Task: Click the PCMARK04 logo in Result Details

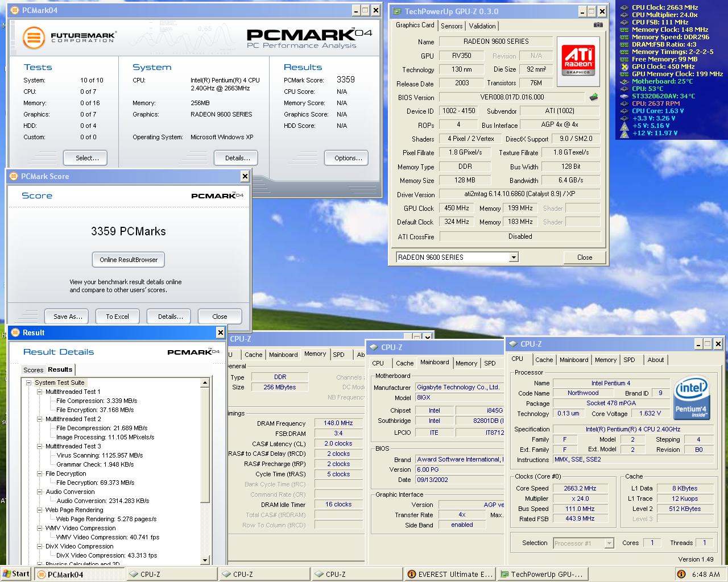Action: (193, 352)
